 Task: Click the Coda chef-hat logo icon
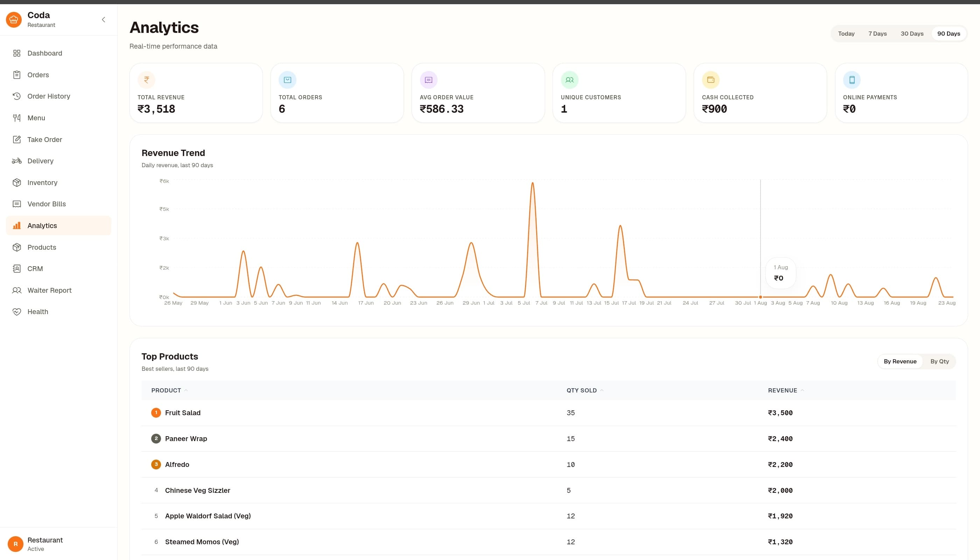coord(14,20)
